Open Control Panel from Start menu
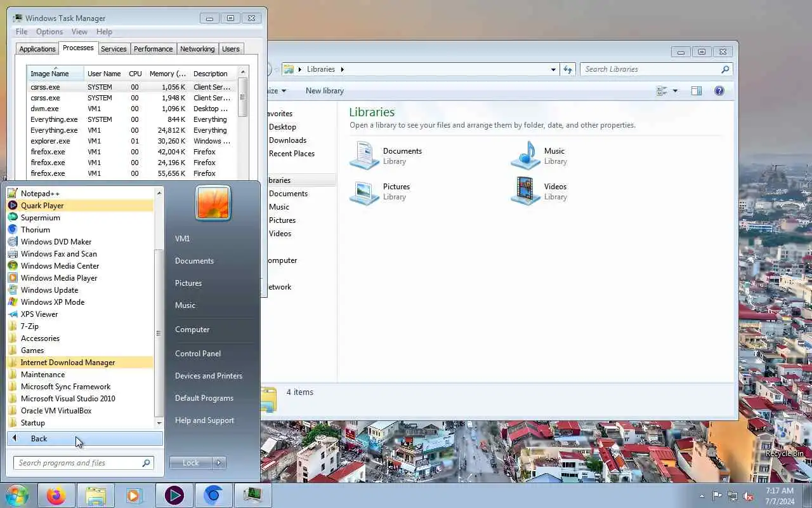812x508 pixels. [198, 354]
